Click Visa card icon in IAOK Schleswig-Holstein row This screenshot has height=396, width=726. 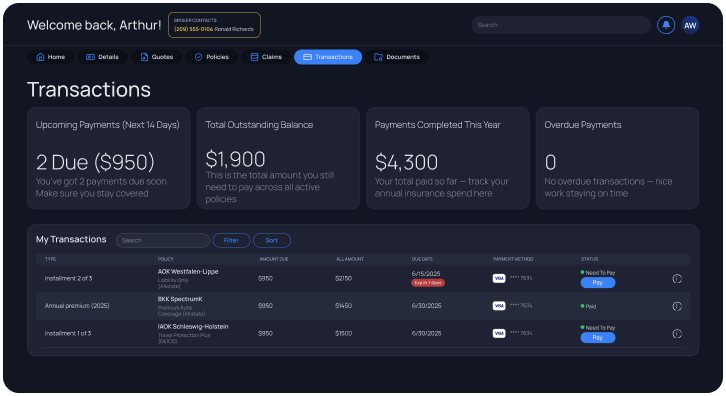tap(499, 333)
